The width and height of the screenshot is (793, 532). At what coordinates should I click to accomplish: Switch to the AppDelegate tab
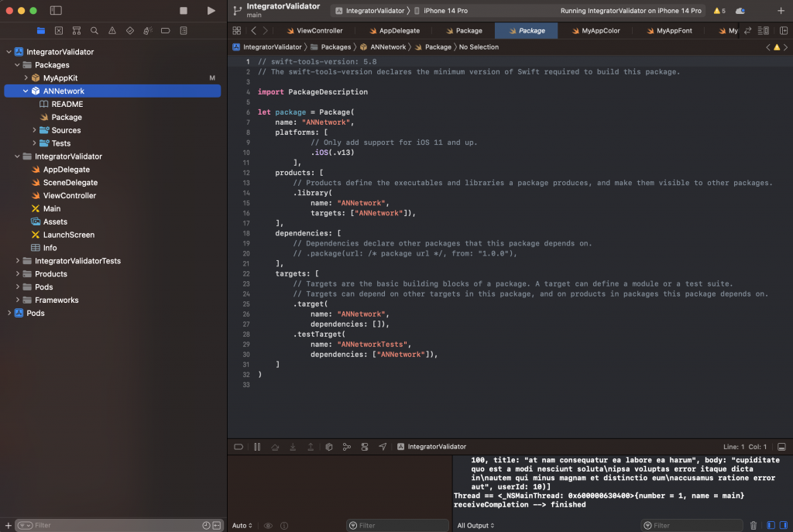coord(394,31)
